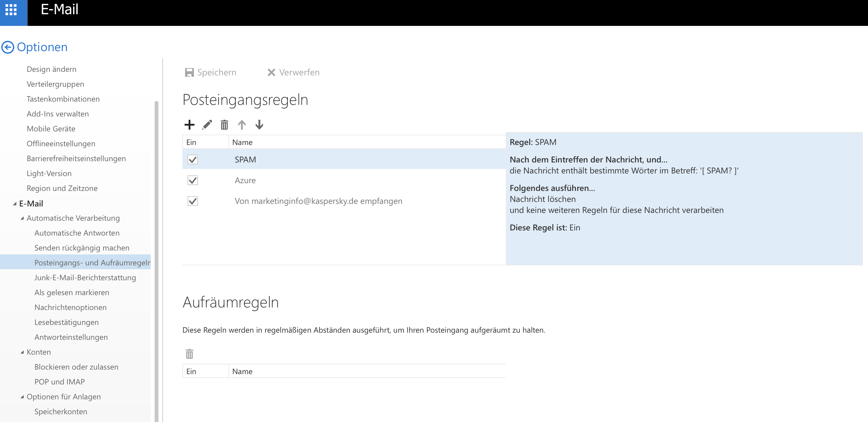Open Als gelesen markieren settings
Viewport: 868px width, 422px height.
[x=72, y=293]
